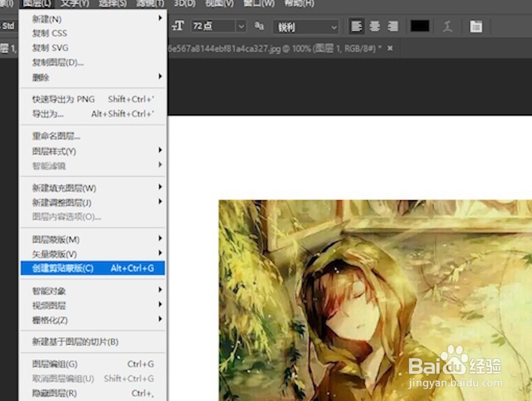This screenshot has width=532, height=401.
Task: Create warped text icon
Action: tap(447, 26)
